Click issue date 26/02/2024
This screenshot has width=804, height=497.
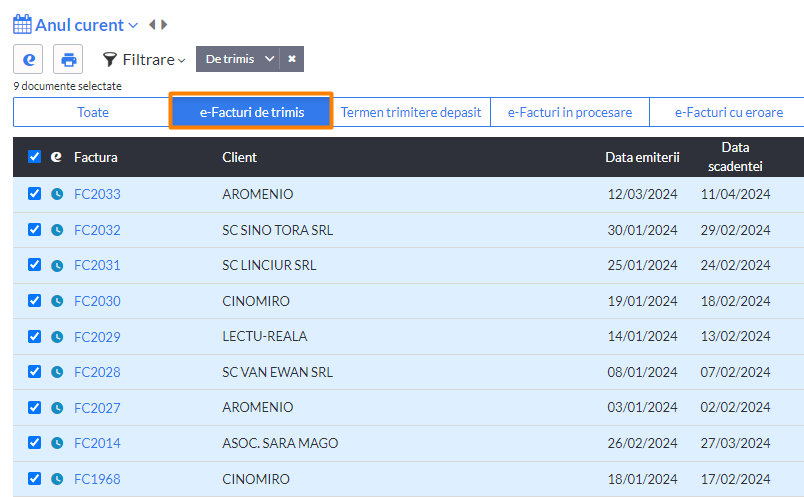(x=642, y=443)
